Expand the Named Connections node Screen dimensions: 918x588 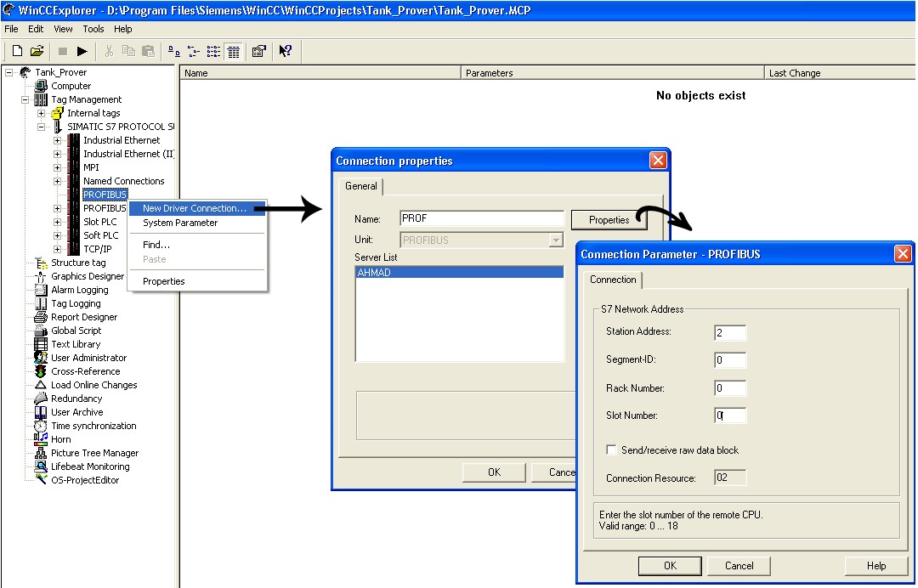[x=58, y=181]
